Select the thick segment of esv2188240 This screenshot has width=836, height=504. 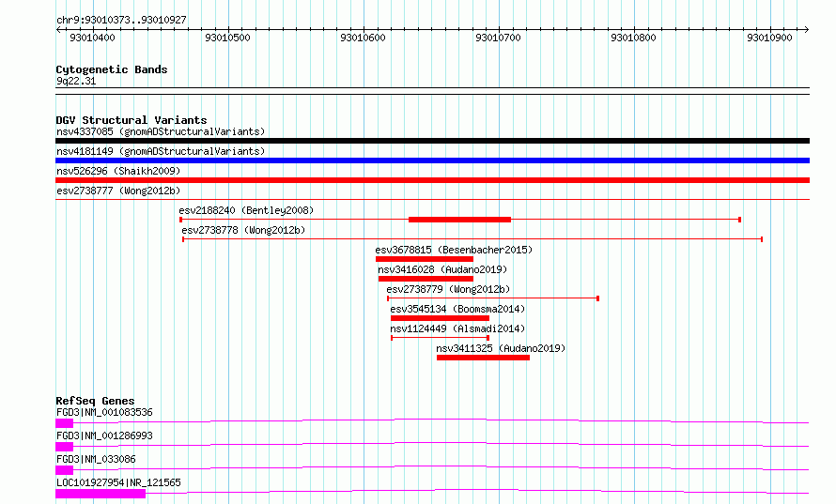pos(459,220)
